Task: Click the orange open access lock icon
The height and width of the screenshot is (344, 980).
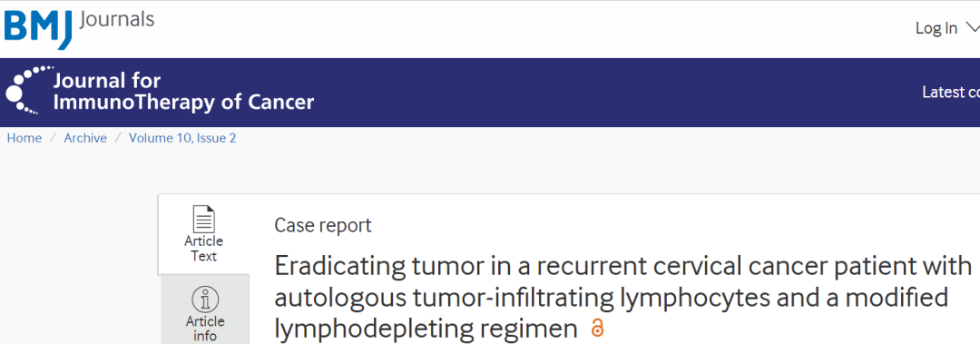Action: 597,328
